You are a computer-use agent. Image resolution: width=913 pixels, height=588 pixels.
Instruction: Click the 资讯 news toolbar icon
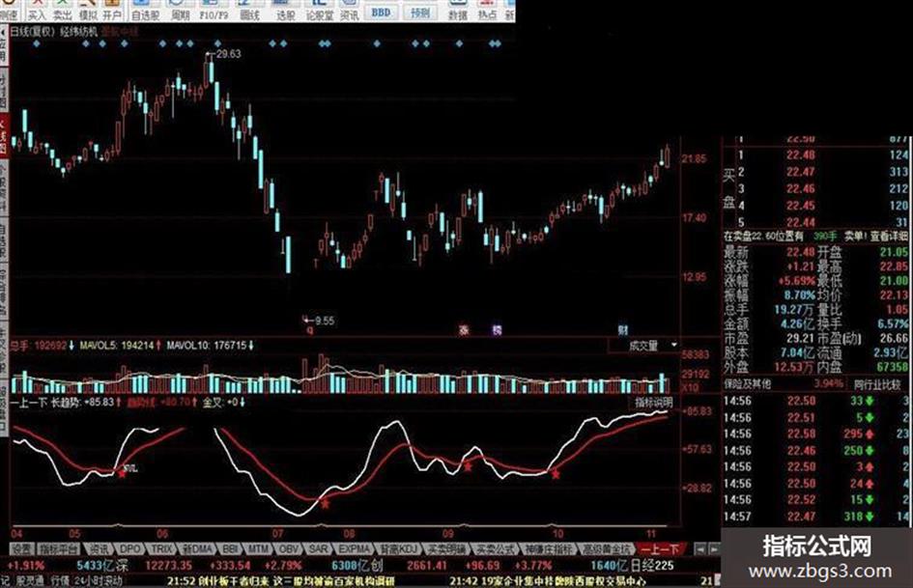pyautogui.click(x=350, y=11)
